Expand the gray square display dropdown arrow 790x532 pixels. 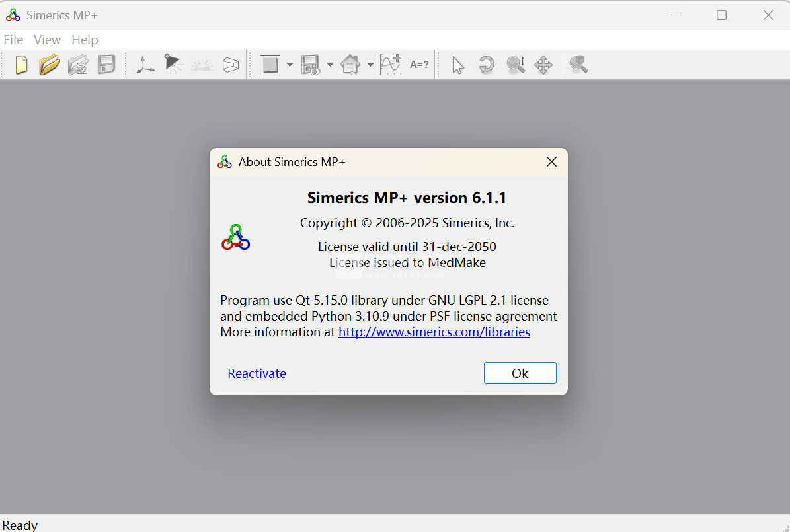point(290,65)
